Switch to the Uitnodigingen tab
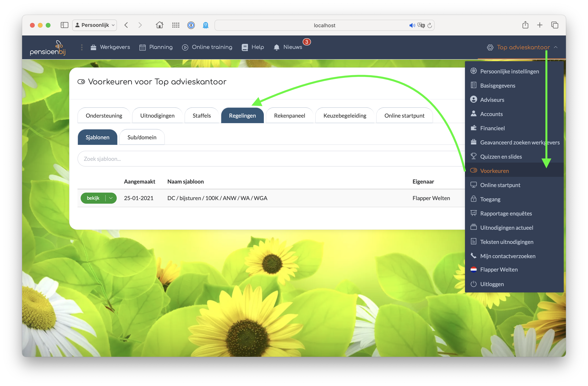Image resolution: width=588 pixels, height=386 pixels. tap(157, 115)
